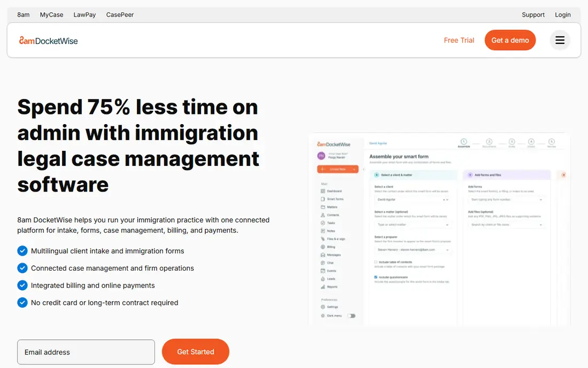Viewport: 588px width, 368px height.
Task: Uncheck Include questionnaire in preview
Action: click(x=376, y=277)
